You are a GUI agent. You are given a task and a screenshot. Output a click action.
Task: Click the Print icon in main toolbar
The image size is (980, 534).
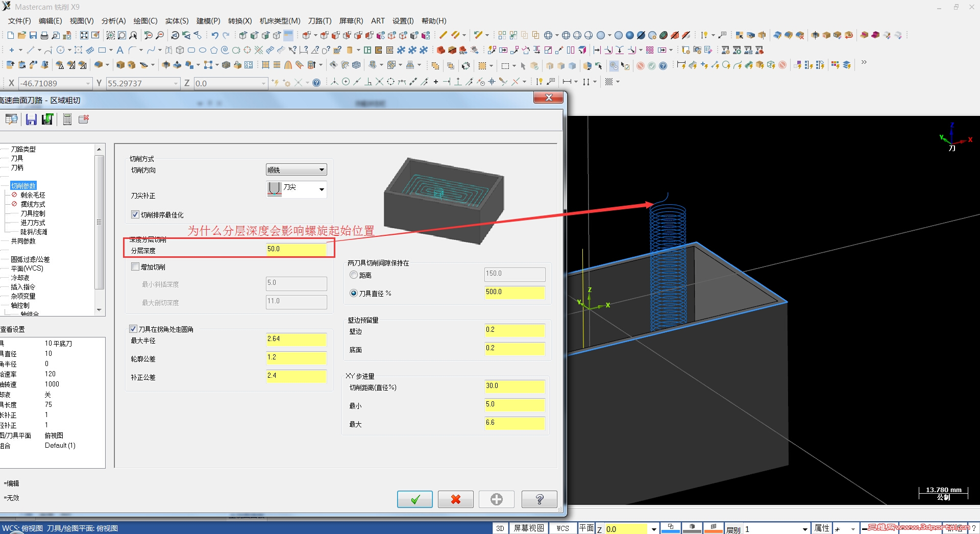[44, 35]
